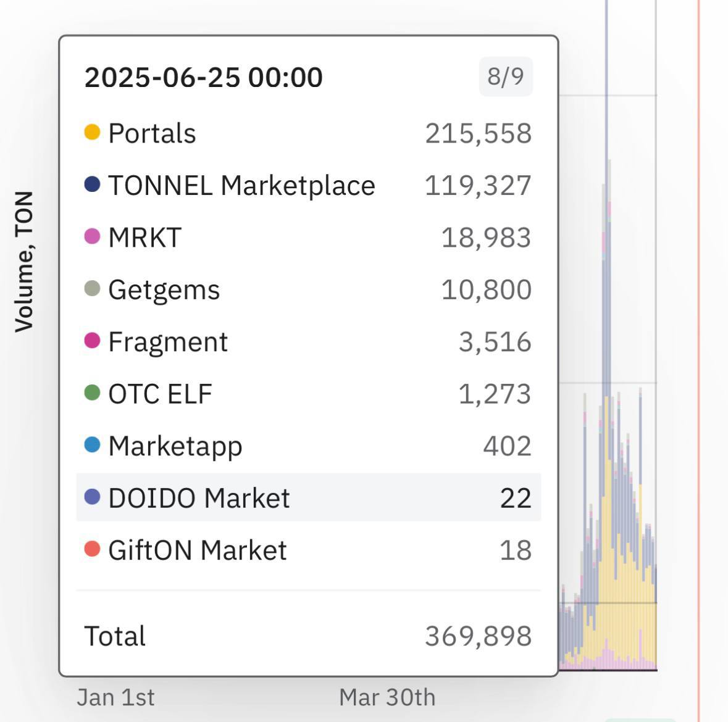Viewport: 728px width, 722px height.
Task: Click the Portals value 215,558
Action: [x=478, y=134]
